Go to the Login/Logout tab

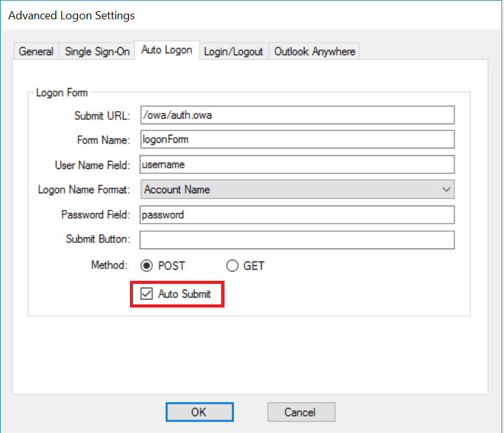pos(234,52)
